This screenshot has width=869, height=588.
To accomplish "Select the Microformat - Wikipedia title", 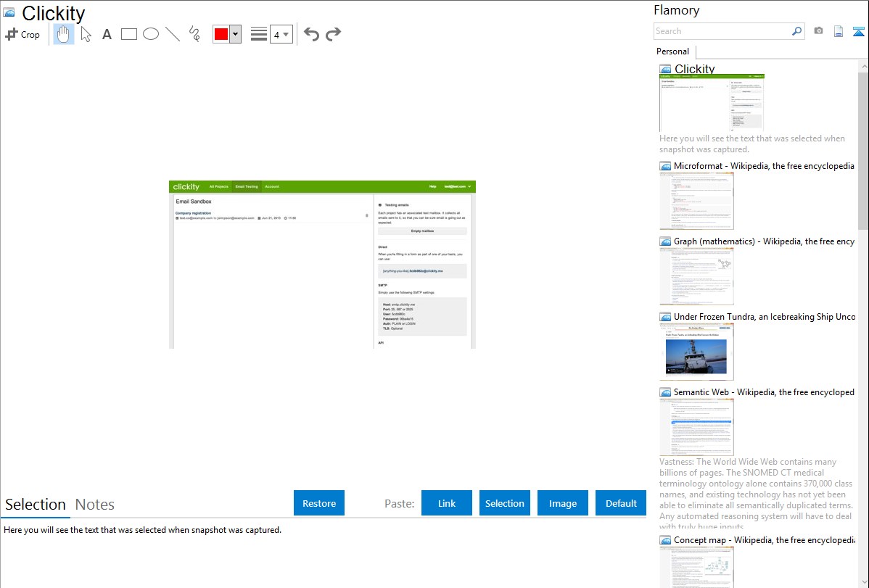I will pos(764,166).
